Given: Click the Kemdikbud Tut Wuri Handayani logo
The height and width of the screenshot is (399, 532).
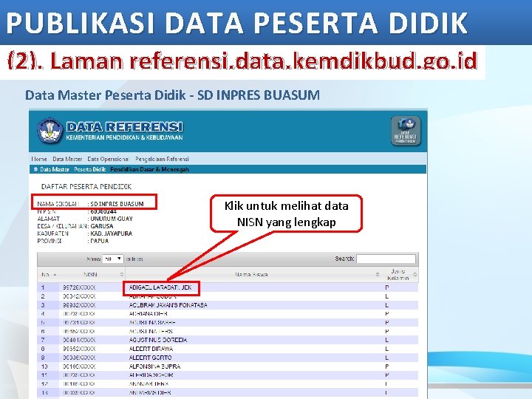Looking at the screenshot, I should pos(50,131).
